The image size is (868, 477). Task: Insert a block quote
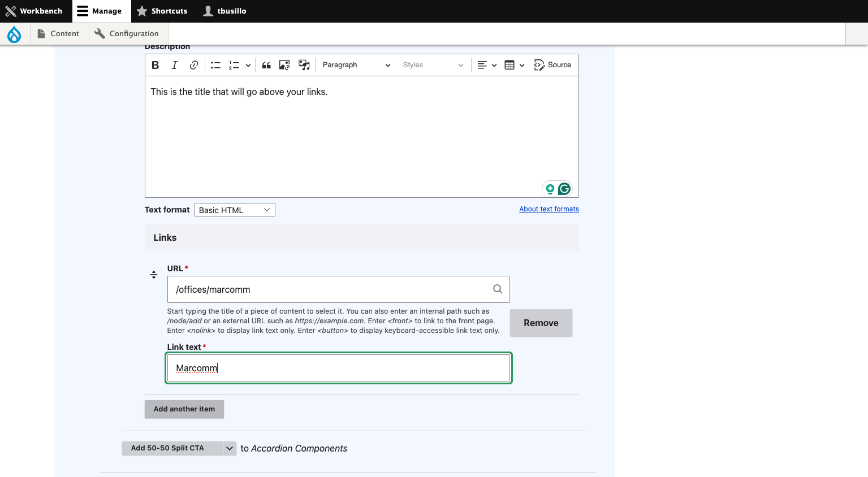[266, 65]
